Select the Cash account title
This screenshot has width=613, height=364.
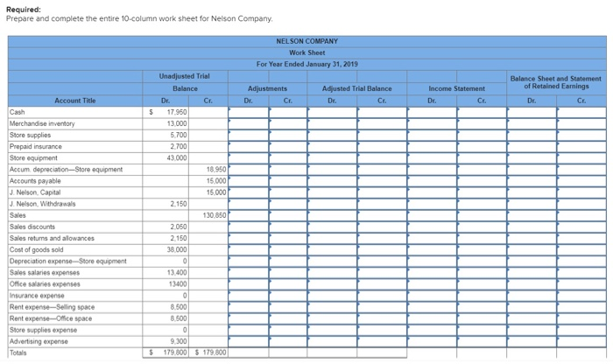[18, 112]
